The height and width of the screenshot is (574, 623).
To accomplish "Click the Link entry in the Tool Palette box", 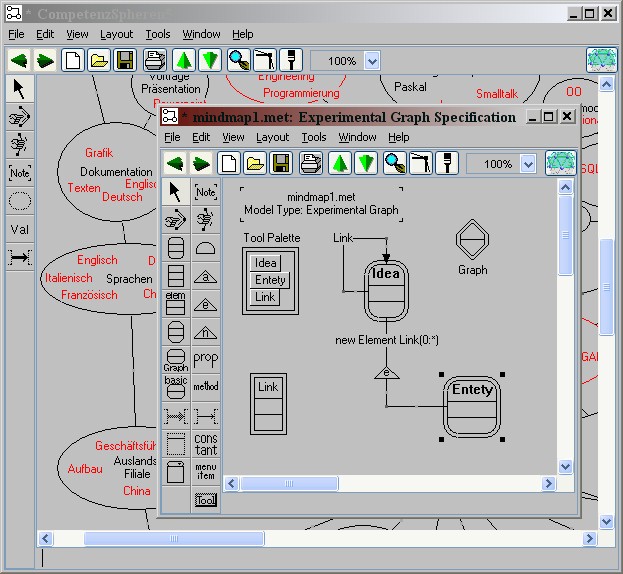I will coord(265,297).
